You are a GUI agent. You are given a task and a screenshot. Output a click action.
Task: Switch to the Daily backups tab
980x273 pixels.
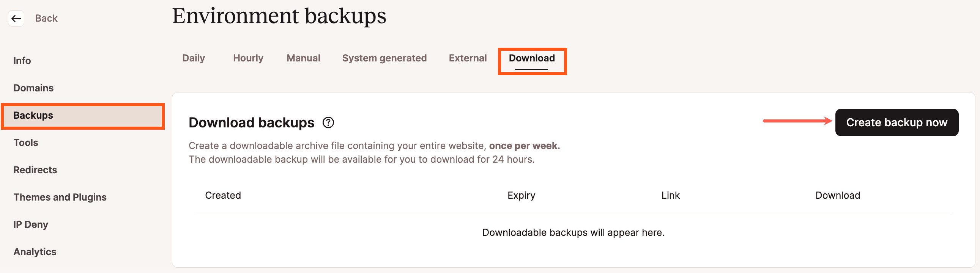[x=193, y=58]
